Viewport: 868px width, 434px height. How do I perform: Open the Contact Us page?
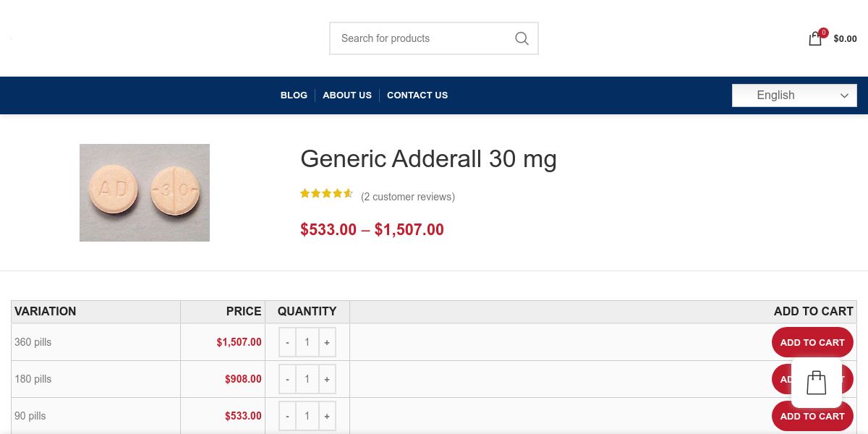pyautogui.click(x=417, y=95)
